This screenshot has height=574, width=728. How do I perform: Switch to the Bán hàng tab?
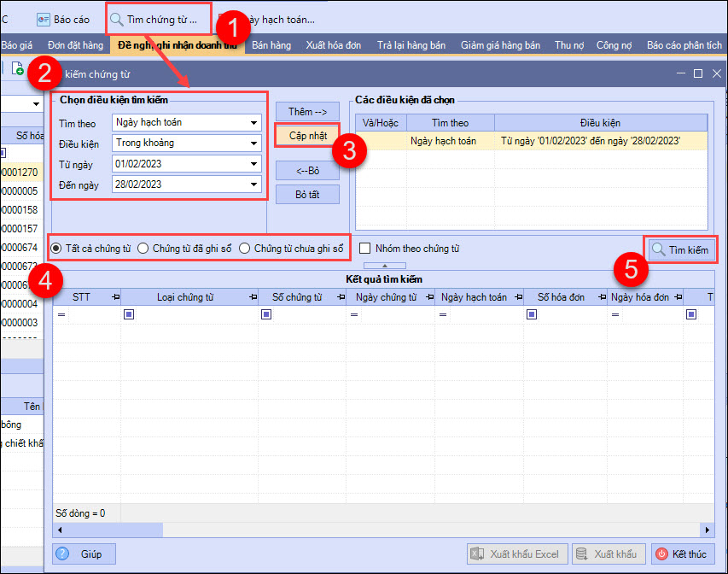[x=271, y=45]
